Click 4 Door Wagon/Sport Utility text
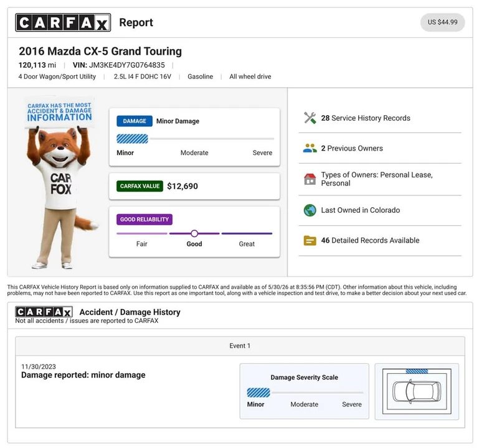This screenshot has height=448, width=479. coord(57,77)
